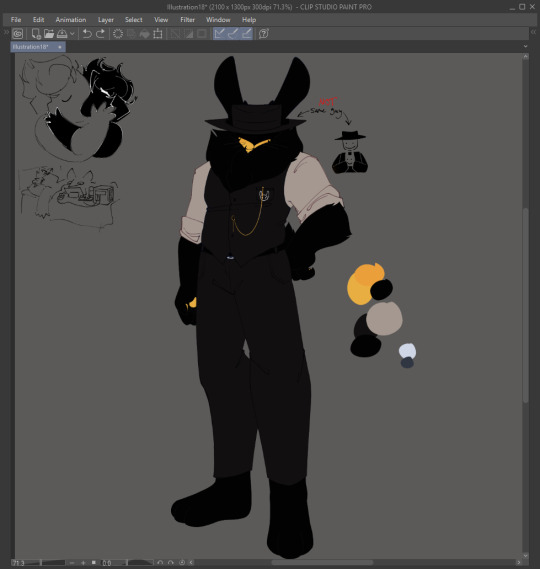Screen dimensions: 540x569
Task: Open the Filter menu
Action: tap(188, 20)
